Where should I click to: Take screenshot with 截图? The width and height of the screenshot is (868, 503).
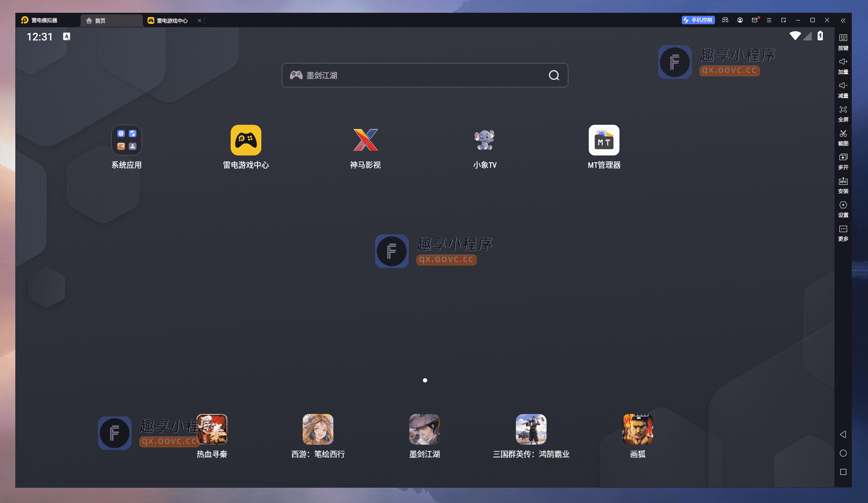[843, 138]
